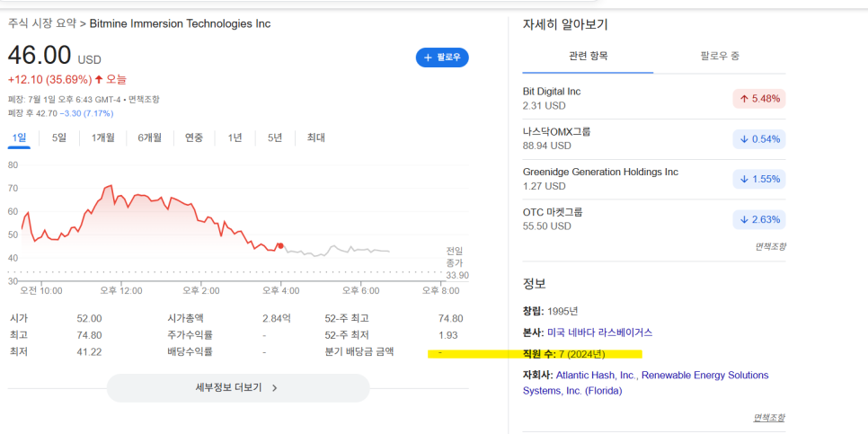This screenshot has width=868, height=434.
Task: Click the 최저 value 41.22
Action: [x=89, y=351]
